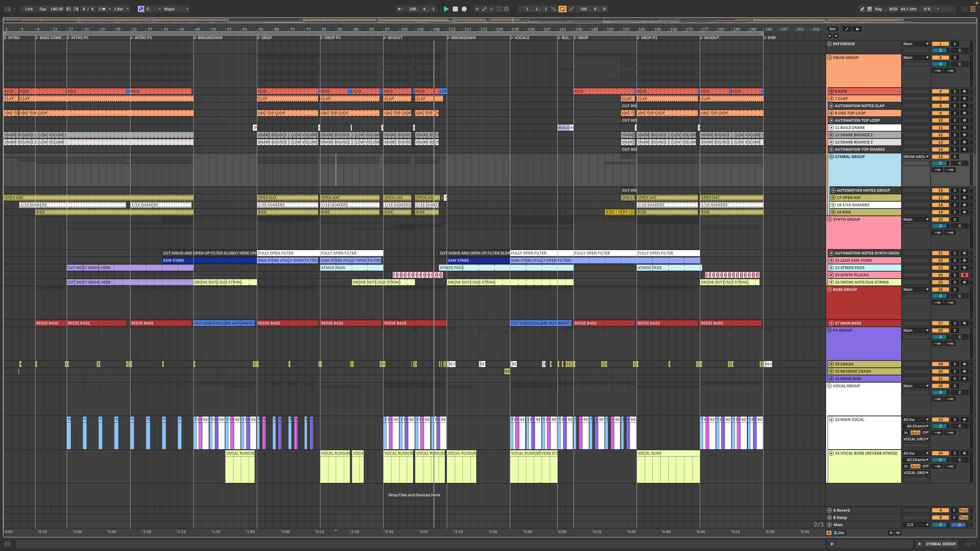Start playback with the green Play button
This screenshot has width=980, height=551.
446,9
